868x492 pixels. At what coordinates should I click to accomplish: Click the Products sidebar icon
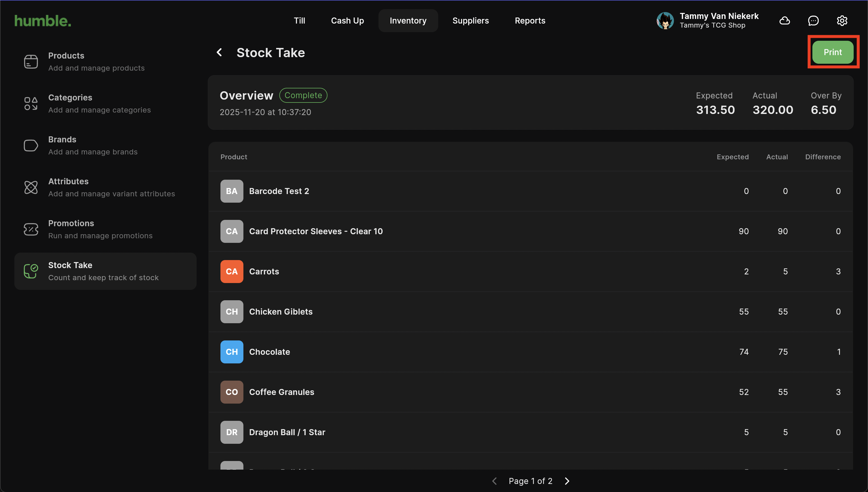tap(31, 61)
